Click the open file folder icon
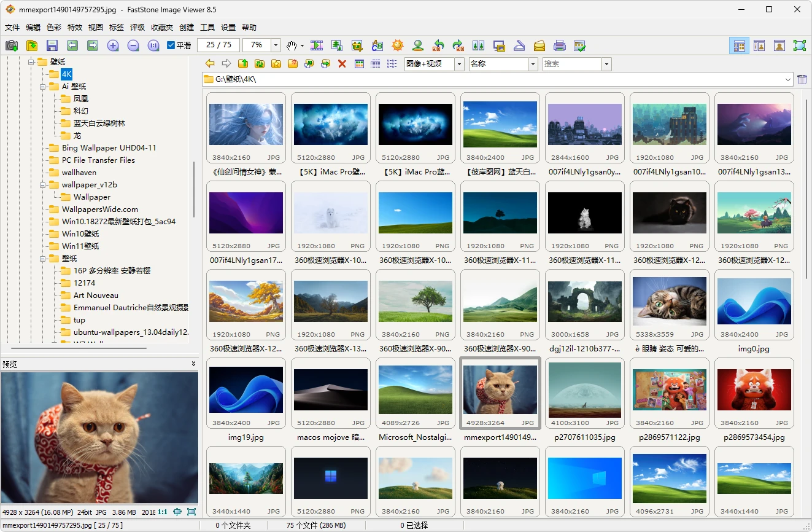Viewport: 812px width, 532px height. (x=32, y=45)
